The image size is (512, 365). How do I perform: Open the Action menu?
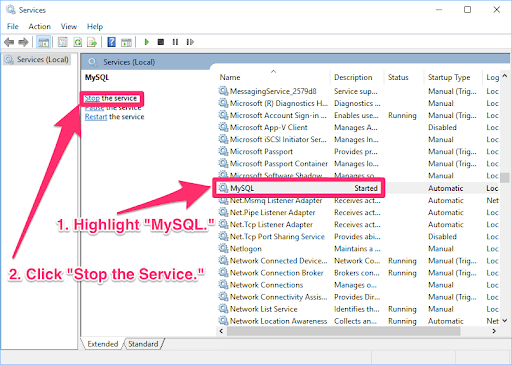coord(39,26)
